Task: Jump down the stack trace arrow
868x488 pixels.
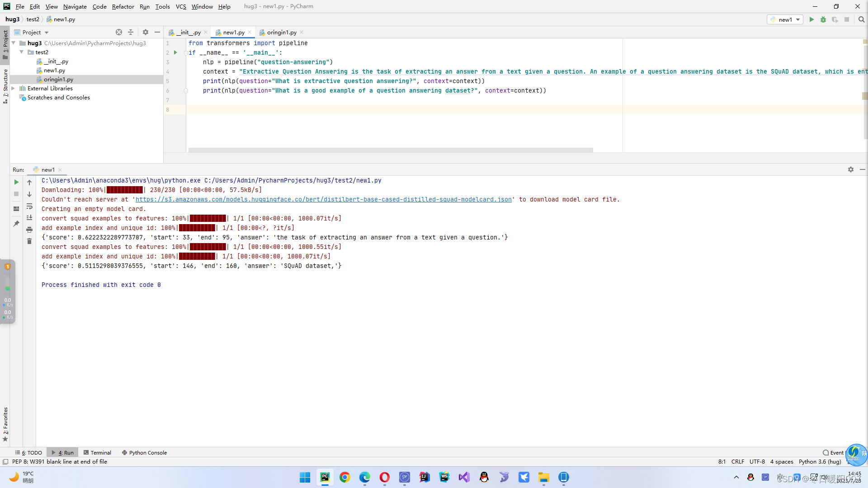Action: click(x=29, y=194)
